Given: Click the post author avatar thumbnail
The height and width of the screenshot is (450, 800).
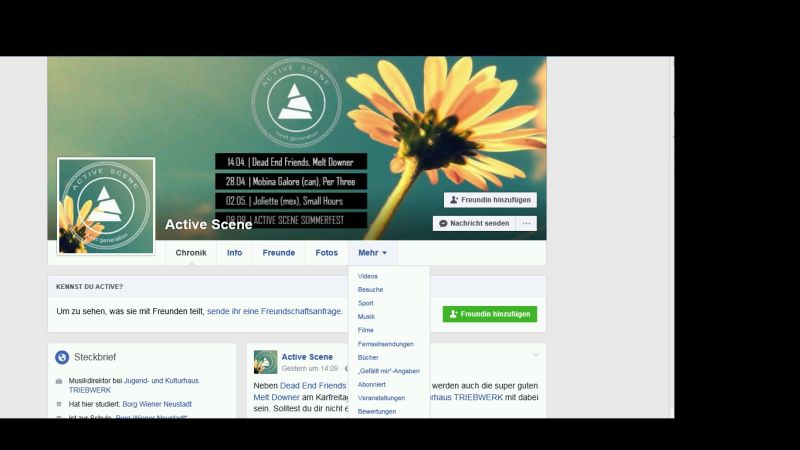Looking at the screenshot, I should tap(265, 362).
